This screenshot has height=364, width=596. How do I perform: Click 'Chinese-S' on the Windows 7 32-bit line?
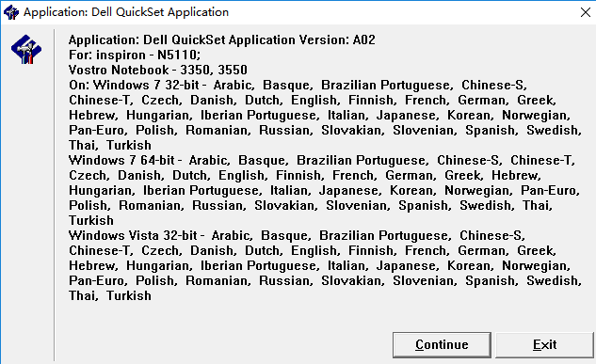[x=493, y=85]
